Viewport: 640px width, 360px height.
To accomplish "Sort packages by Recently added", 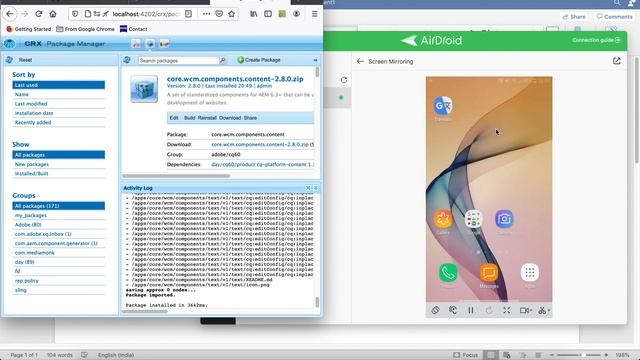I will coord(58,122).
